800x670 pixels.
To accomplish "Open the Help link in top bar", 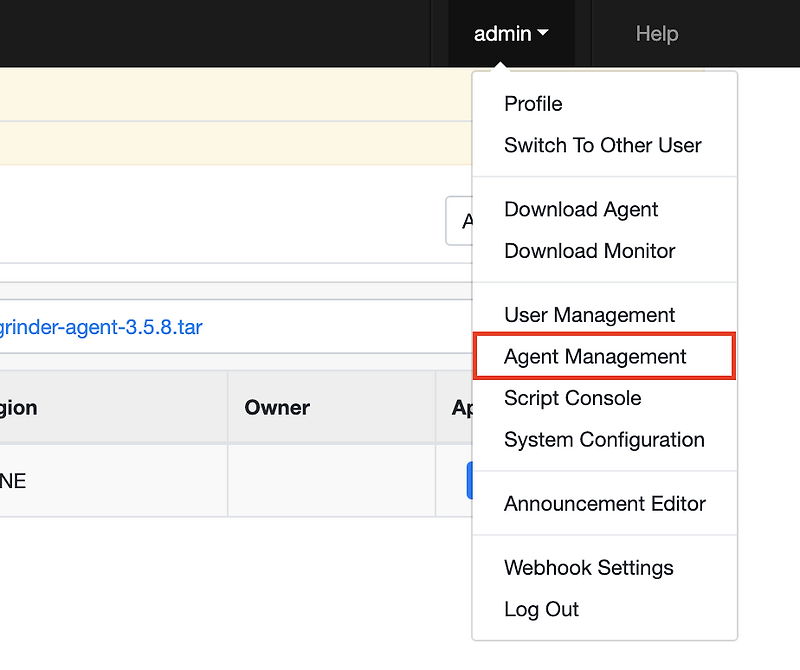I will 657,34.
